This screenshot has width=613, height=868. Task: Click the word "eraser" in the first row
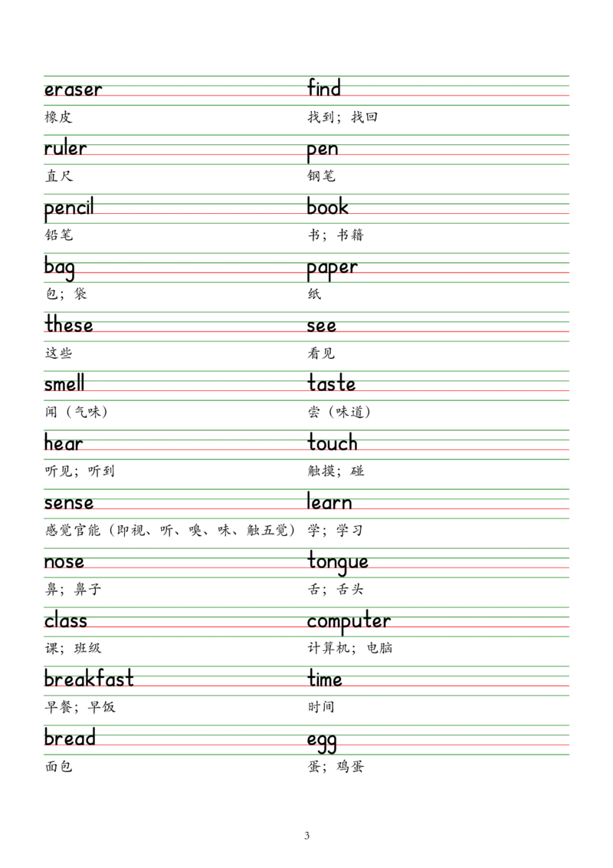tap(73, 90)
